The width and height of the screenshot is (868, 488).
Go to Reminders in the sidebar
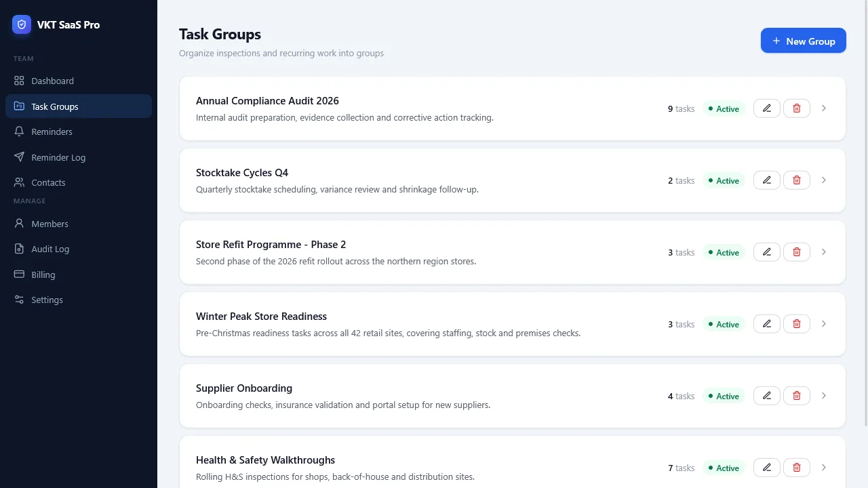coord(79,131)
